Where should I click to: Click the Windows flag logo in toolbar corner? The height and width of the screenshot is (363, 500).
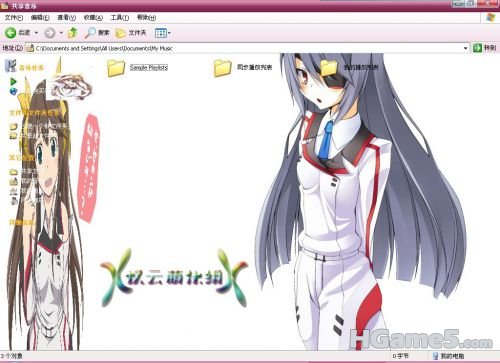pyautogui.click(x=490, y=18)
